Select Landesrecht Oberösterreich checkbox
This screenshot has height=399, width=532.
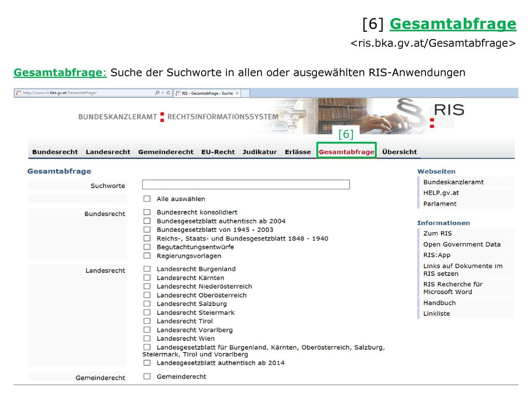tap(147, 295)
